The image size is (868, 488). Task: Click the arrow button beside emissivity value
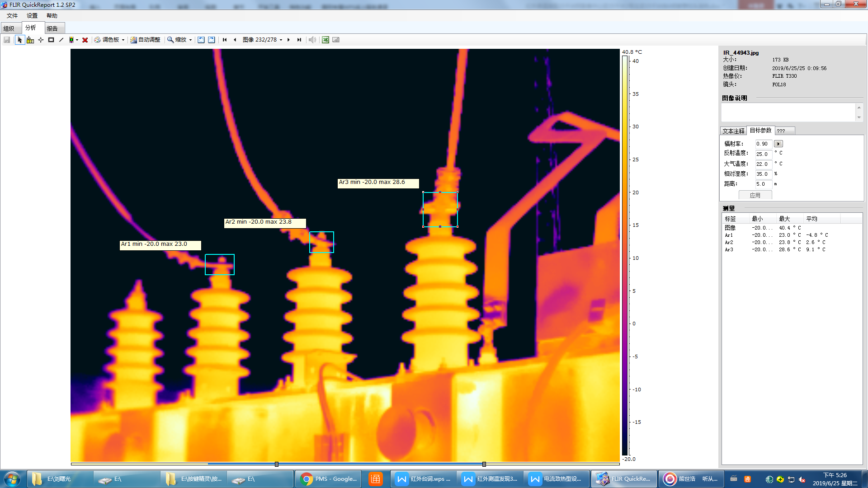click(778, 144)
